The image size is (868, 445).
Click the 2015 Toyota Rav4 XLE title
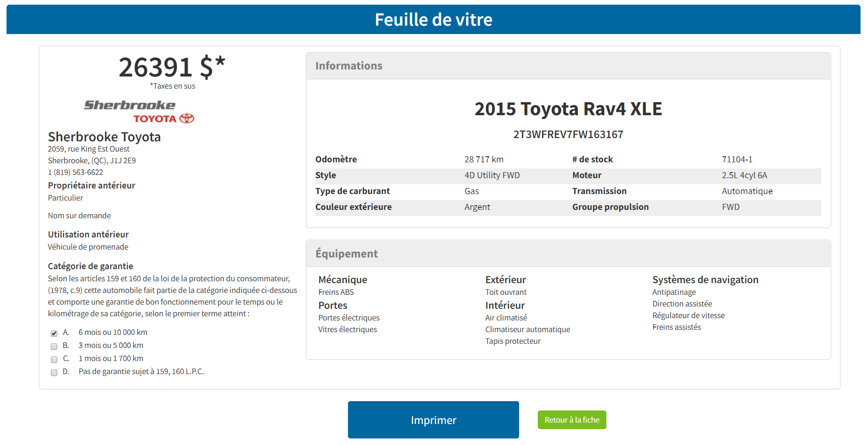(568, 109)
